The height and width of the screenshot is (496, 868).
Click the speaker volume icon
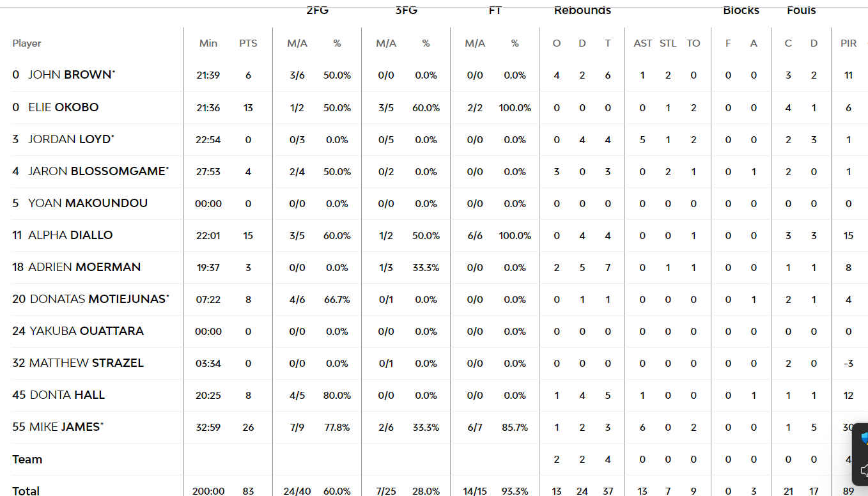click(864, 471)
